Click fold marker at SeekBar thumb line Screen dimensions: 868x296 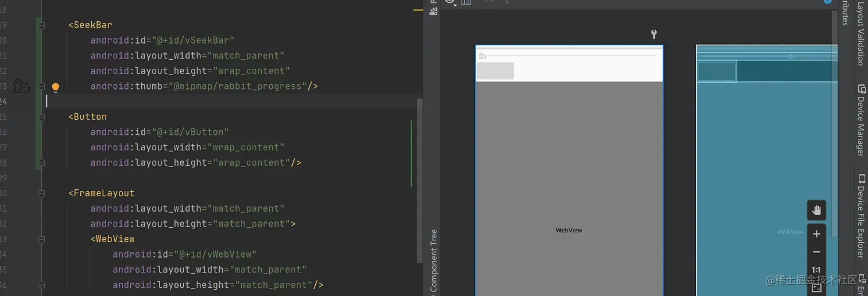tap(41, 86)
